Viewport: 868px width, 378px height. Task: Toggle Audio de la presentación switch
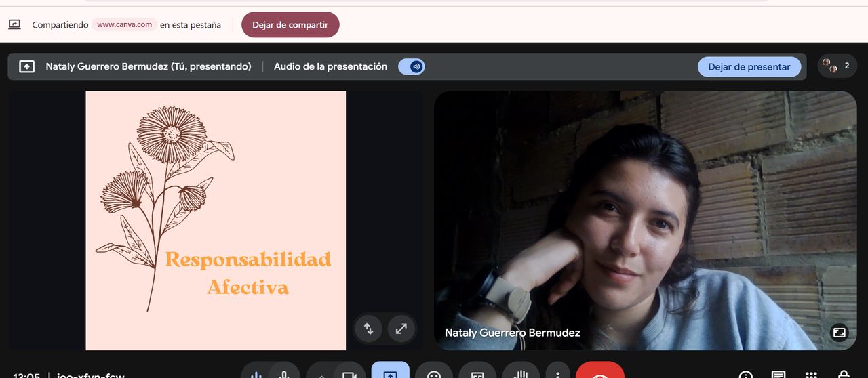point(412,66)
